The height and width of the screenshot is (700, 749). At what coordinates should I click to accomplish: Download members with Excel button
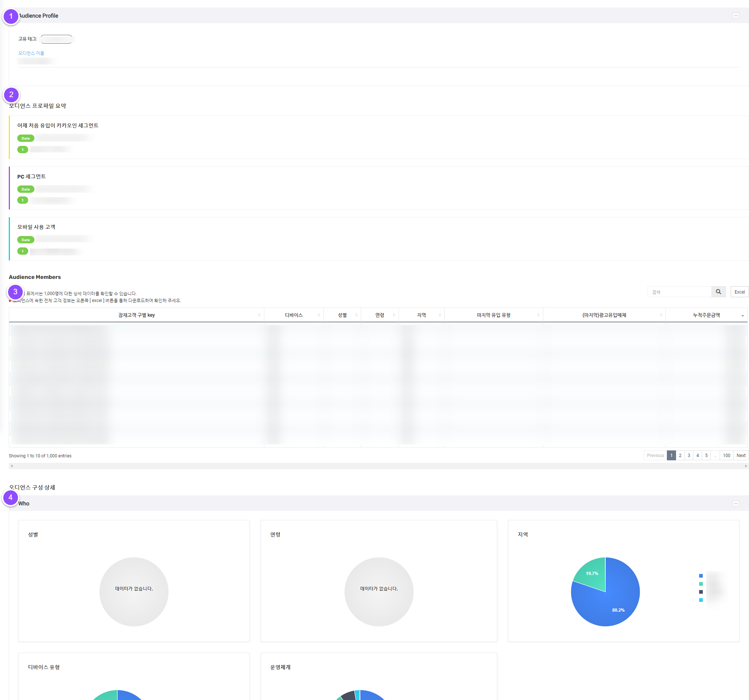pos(739,292)
